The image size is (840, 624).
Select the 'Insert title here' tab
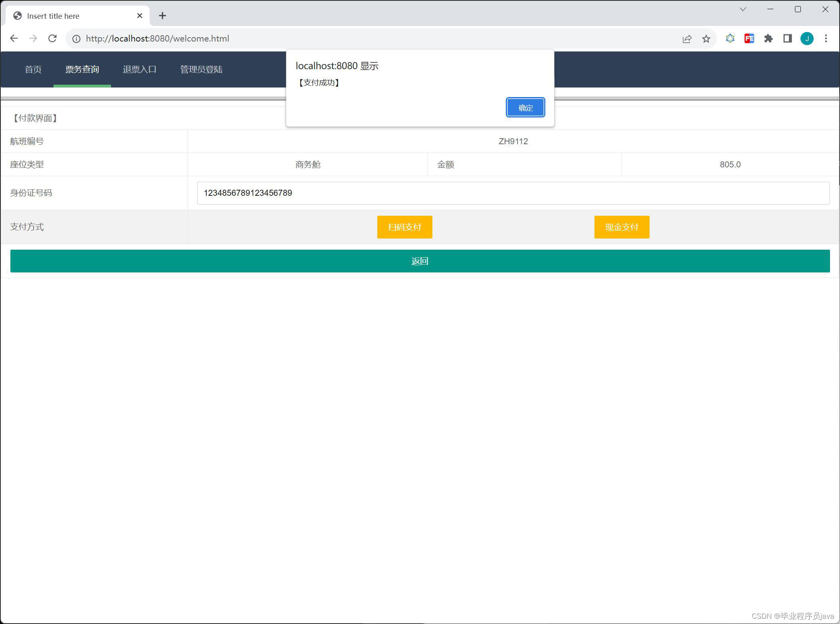[78, 16]
